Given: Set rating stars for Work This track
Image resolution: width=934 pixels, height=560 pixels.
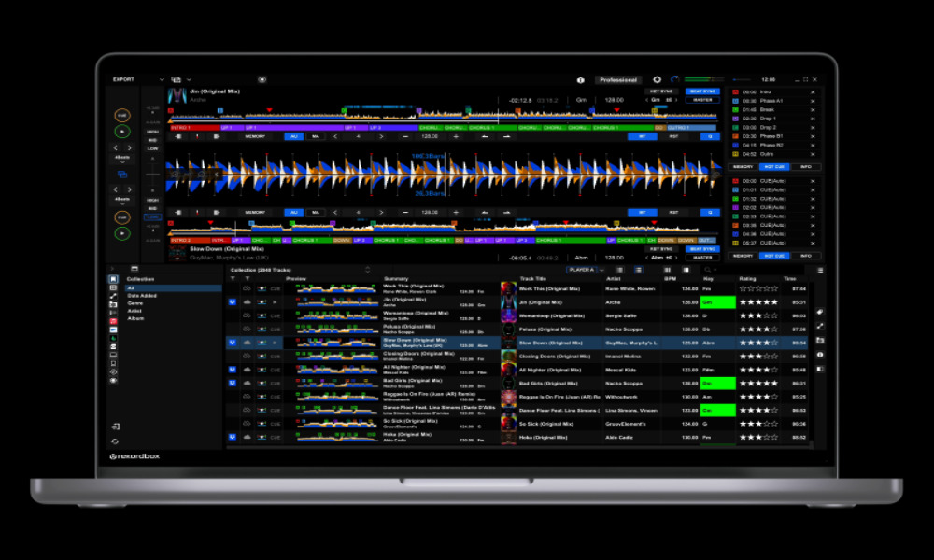Looking at the screenshot, I should click(758, 288).
